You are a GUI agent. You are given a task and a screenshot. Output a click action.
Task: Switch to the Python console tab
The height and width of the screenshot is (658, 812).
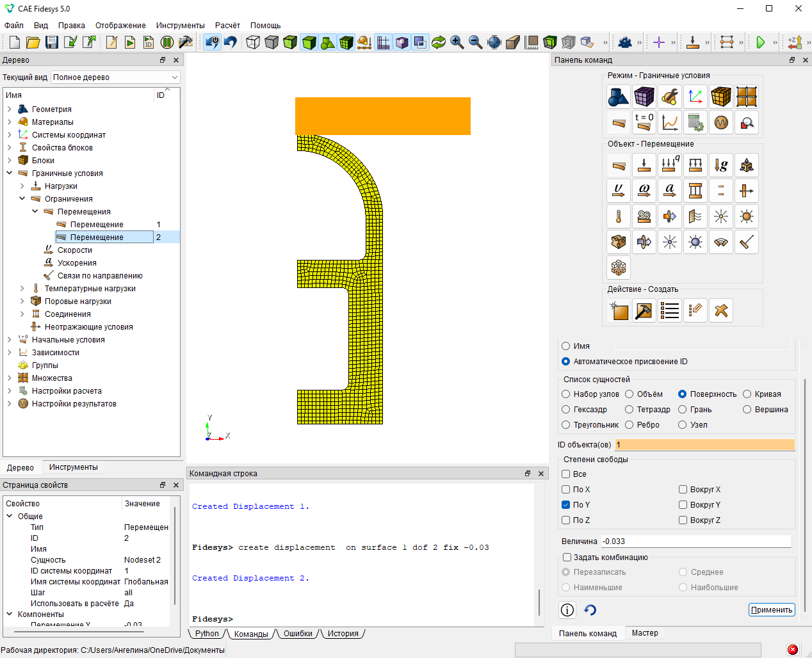click(x=207, y=634)
